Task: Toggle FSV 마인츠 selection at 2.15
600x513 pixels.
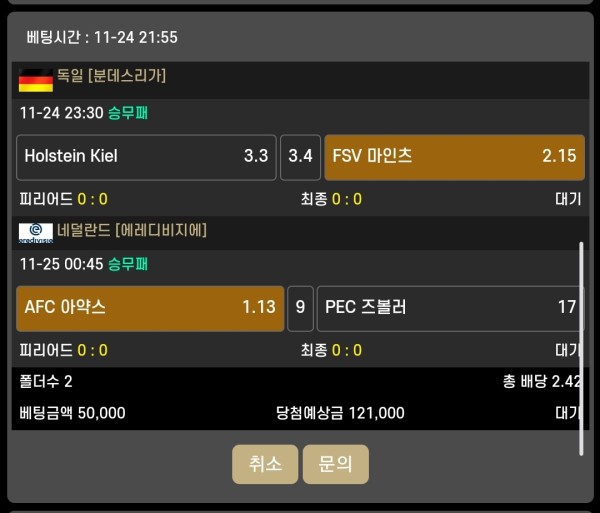Action: (x=454, y=157)
